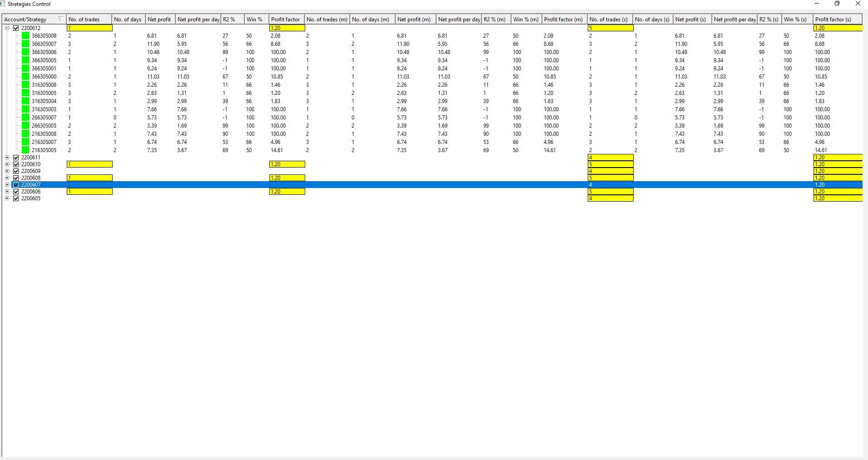Expand the 2200605 account node
The height and width of the screenshot is (460, 868).
pyautogui.click(x=7, y=198)
